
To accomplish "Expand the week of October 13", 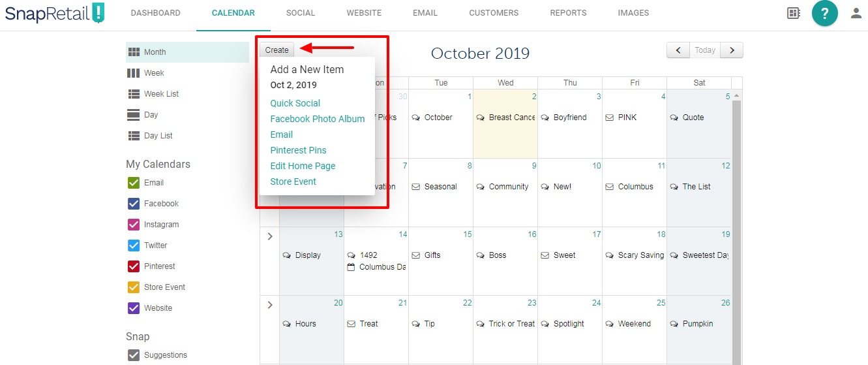I will [x=270, y=236].
